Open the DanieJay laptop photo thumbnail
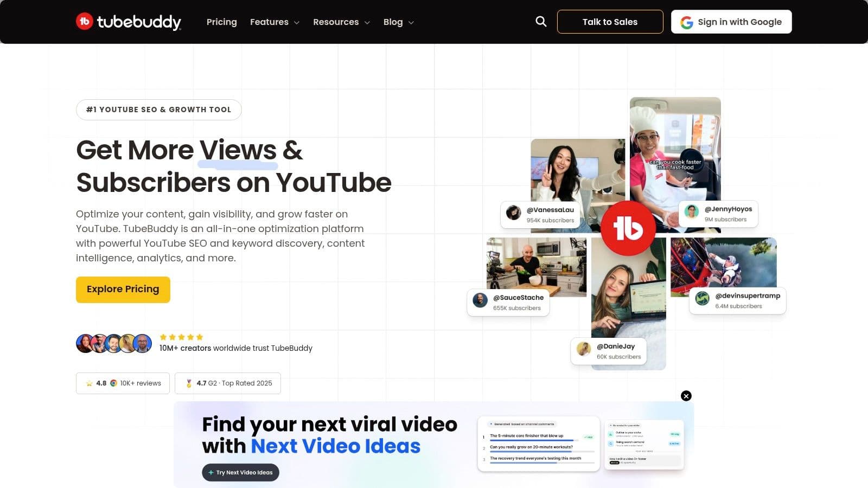The image size is (868, 488). pyautogui.click(x=629, y=304)
